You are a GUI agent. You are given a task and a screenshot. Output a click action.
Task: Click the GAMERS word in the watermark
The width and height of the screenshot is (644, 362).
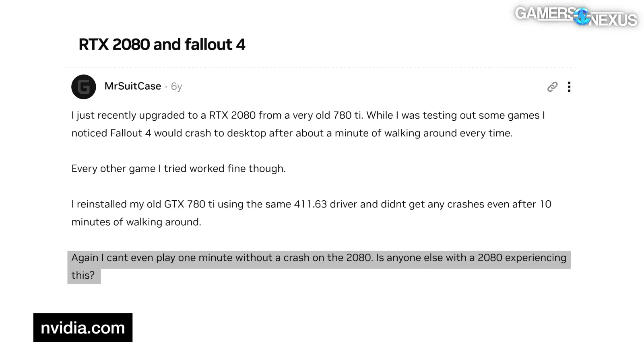544,14
